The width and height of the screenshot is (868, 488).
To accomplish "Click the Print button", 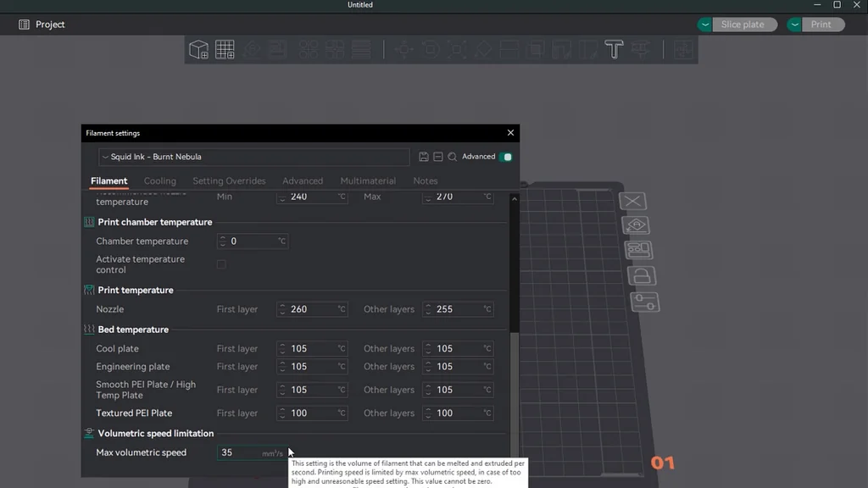I will tap(823, 25).
